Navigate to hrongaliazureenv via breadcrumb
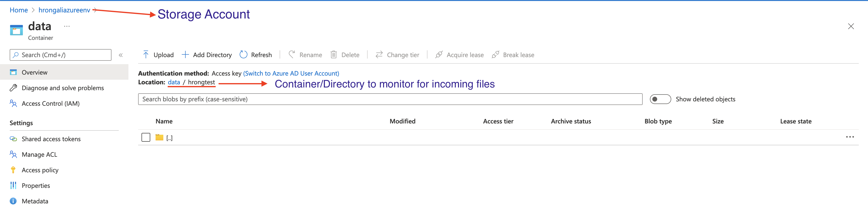The width and height of the screenshot is (868, 208). (x=64, y=10)
